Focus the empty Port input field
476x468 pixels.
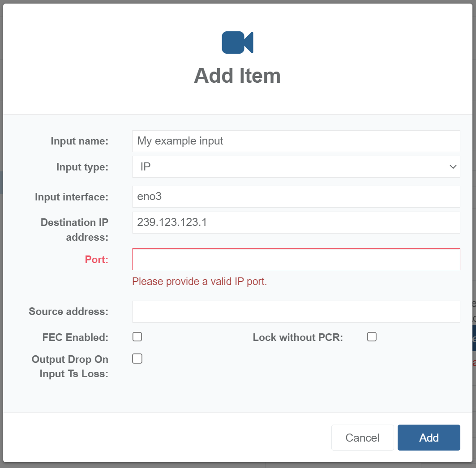tap(296, 259)
